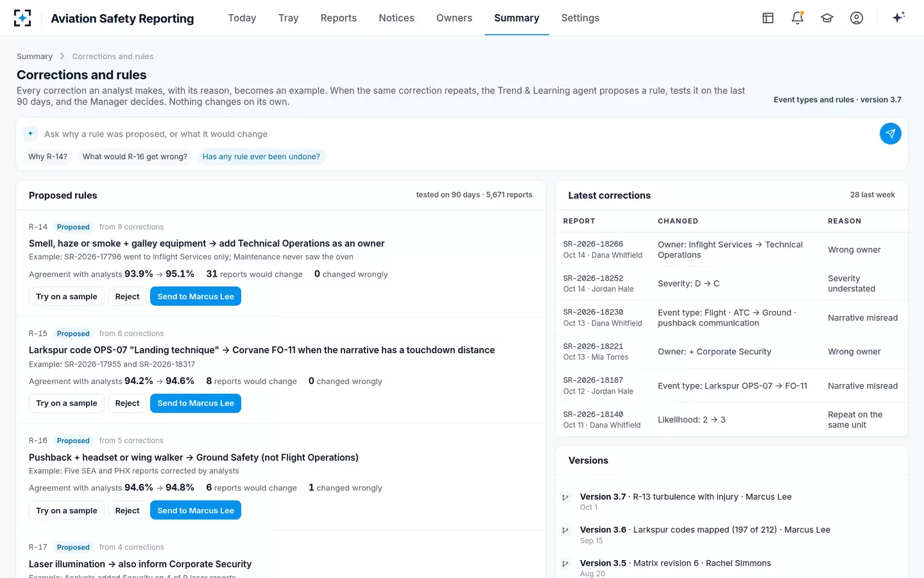Click branch icon beside Version 3.5
Screen dimensions: 924x578
tap(565, 564)
